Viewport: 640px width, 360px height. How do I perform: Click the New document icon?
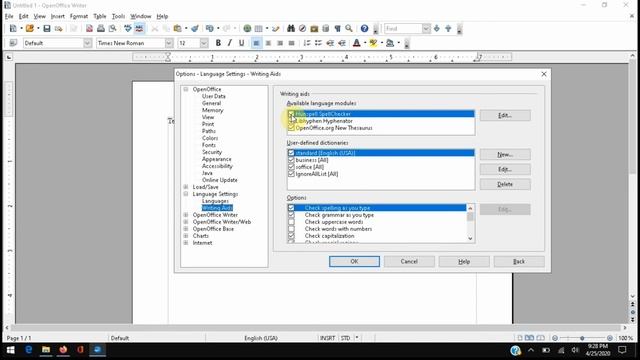[x=13, y=29]
